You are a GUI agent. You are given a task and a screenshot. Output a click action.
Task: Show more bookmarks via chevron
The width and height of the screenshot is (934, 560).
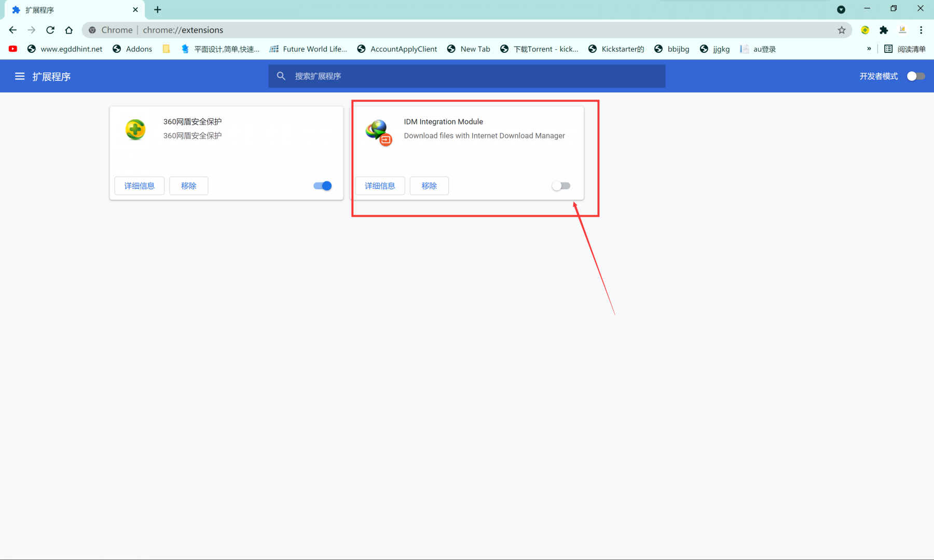869,49
